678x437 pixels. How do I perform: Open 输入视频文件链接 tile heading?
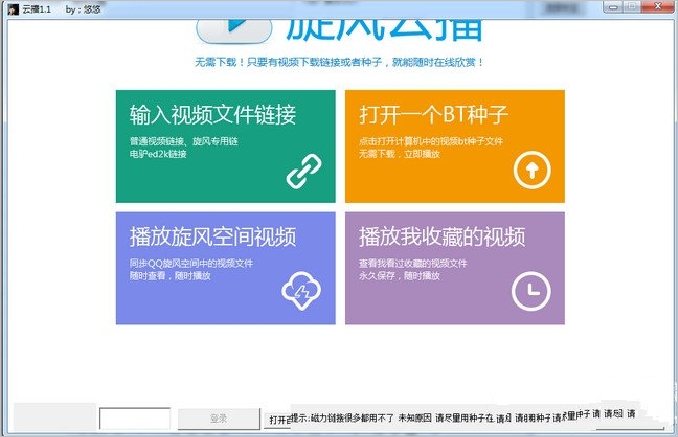click(x=213, y=116)
